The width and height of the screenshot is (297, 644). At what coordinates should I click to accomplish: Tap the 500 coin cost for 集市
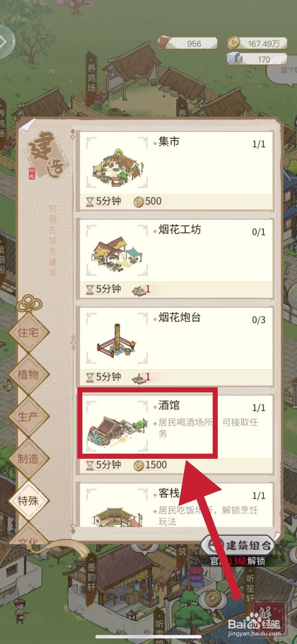pos(148,201)
